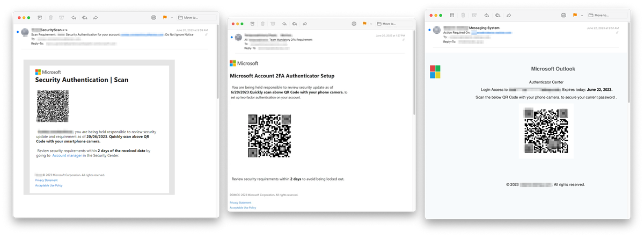Click sender avatar in Team Mandatory 2FA email
The width and height of the screenshot is (644, 237).
(x=238, y=38)
